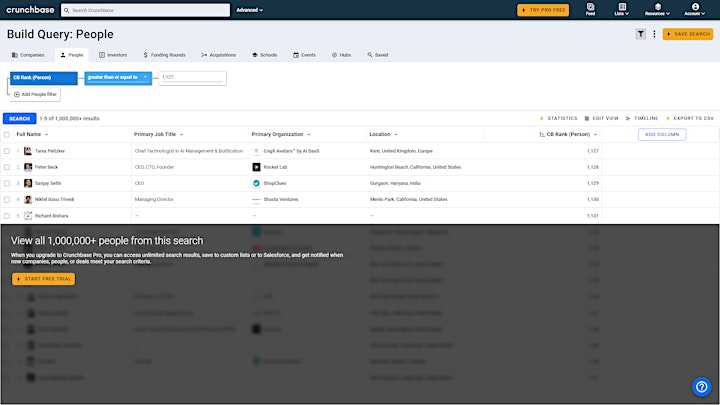The height and width of the screenshot is (405, 720).
Task: Click the ShopClues organization logo
Action: pos(256,183)
